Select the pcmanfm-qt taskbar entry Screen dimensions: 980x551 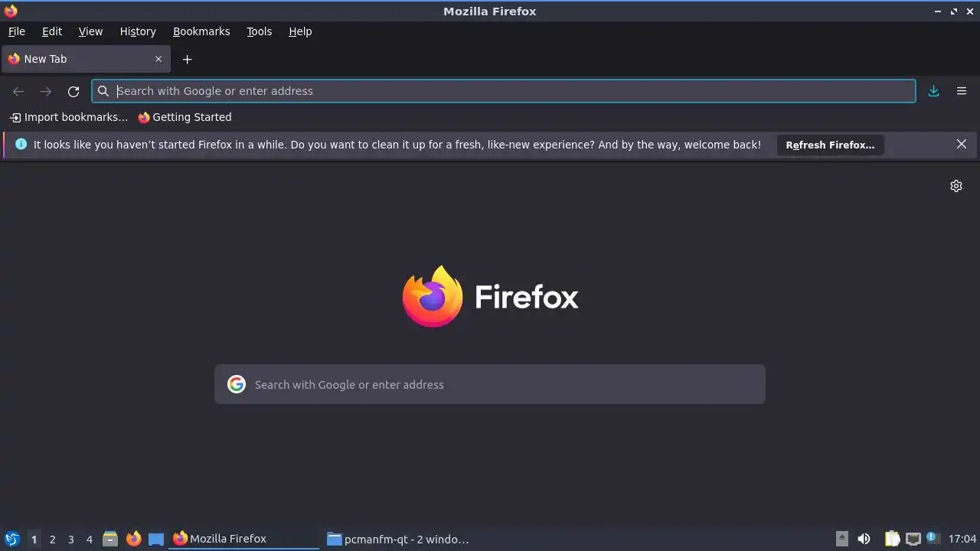[x=398, y=539]
